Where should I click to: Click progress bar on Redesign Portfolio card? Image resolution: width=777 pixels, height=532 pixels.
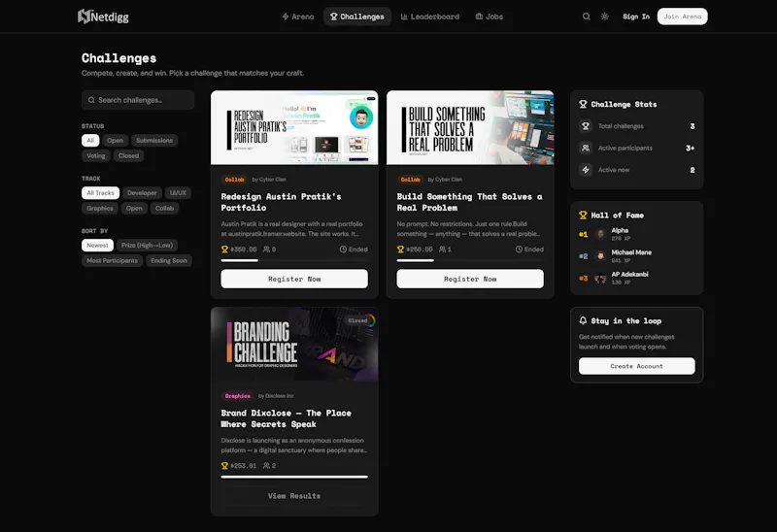294,260
